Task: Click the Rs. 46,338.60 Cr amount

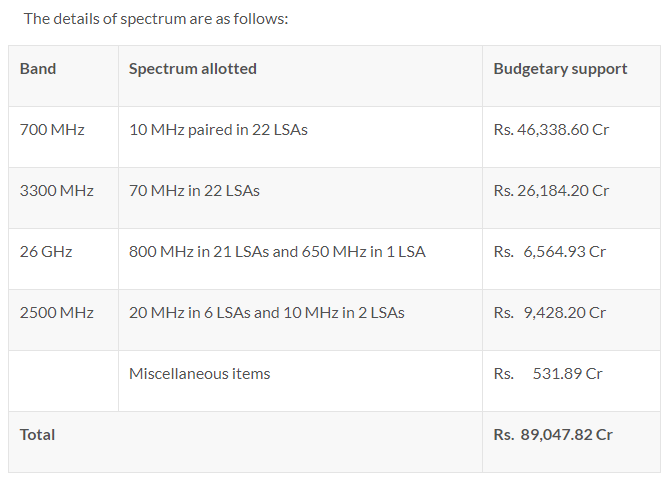Action: click(x=551, y=130)
